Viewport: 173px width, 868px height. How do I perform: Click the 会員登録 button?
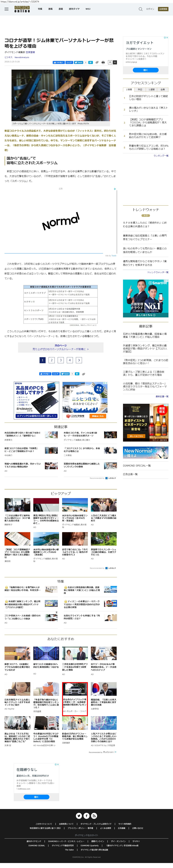coord(163,9)
